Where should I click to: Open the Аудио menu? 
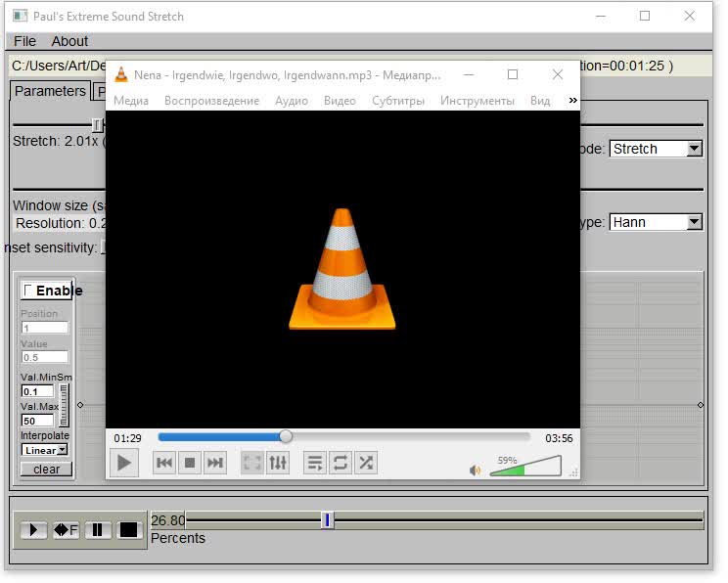click(x=292, y=101)
